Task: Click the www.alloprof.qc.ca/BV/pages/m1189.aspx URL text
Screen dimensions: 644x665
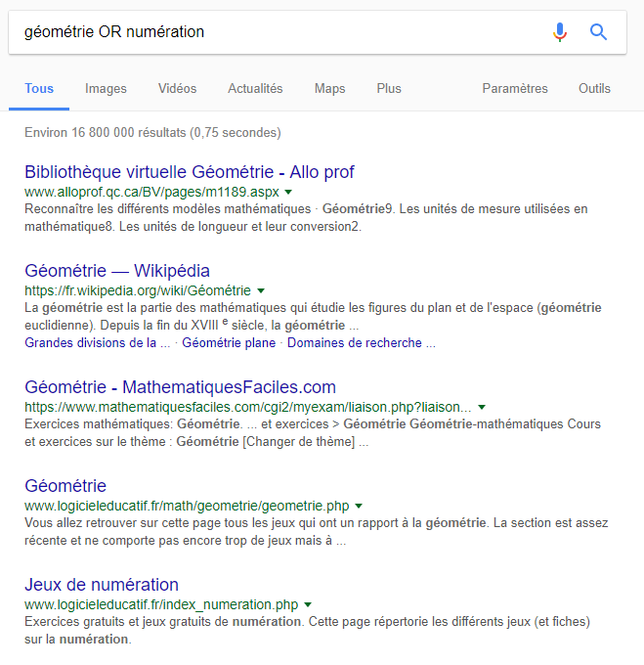Action: [x=151, y=192]
